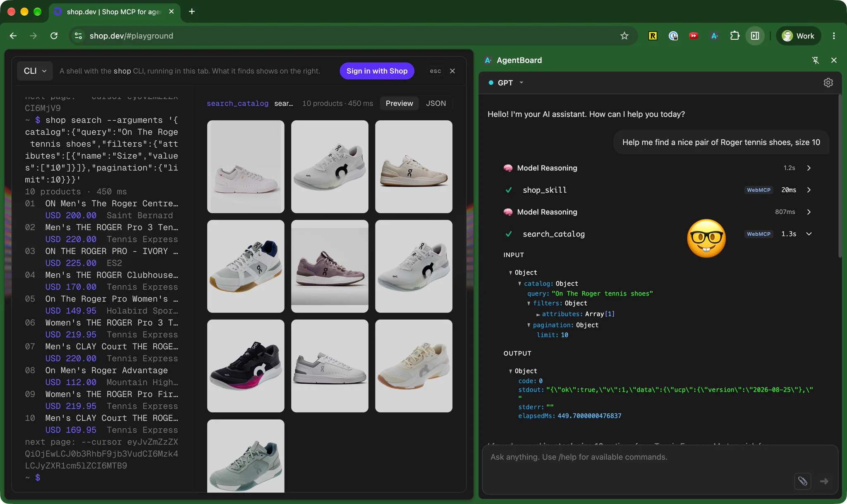Click Sign in with Shop button

coord(377,71)
